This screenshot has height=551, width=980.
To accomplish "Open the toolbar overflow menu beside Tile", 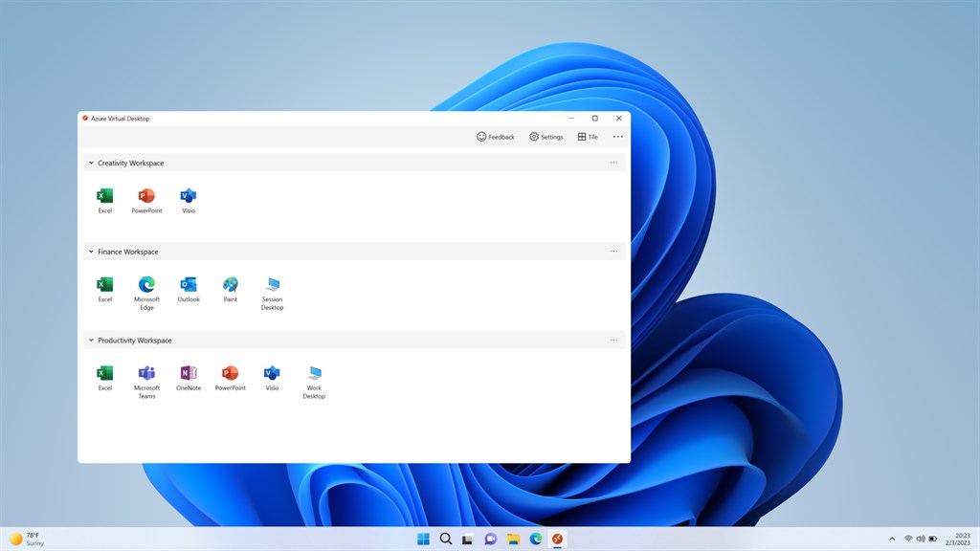I will coord(617,137).
